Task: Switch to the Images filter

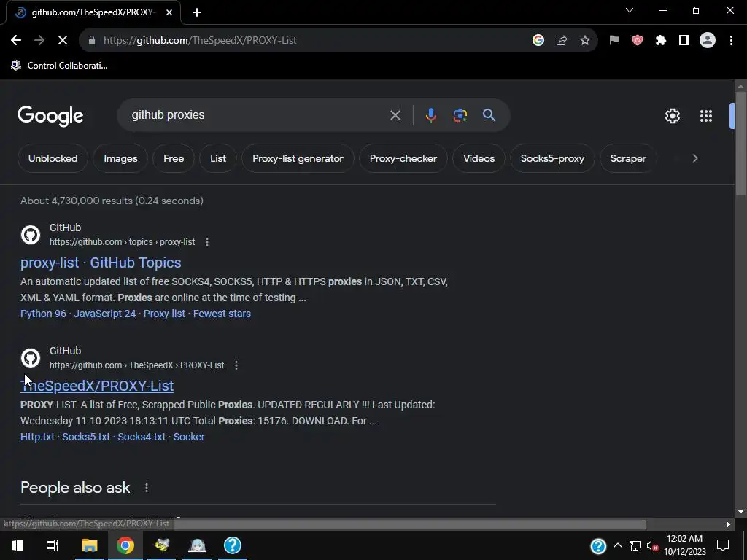Action: [x=120, y=158]
